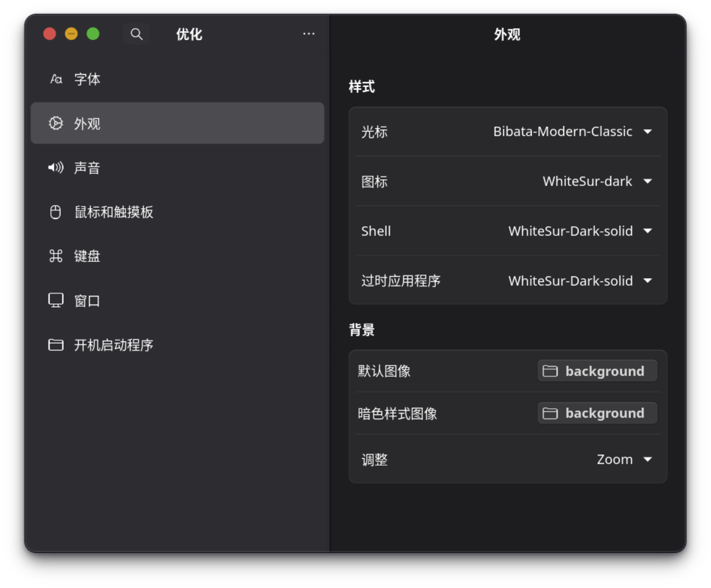Click the Fonts (字体) sidebar icon

click(x=56, y=79)
